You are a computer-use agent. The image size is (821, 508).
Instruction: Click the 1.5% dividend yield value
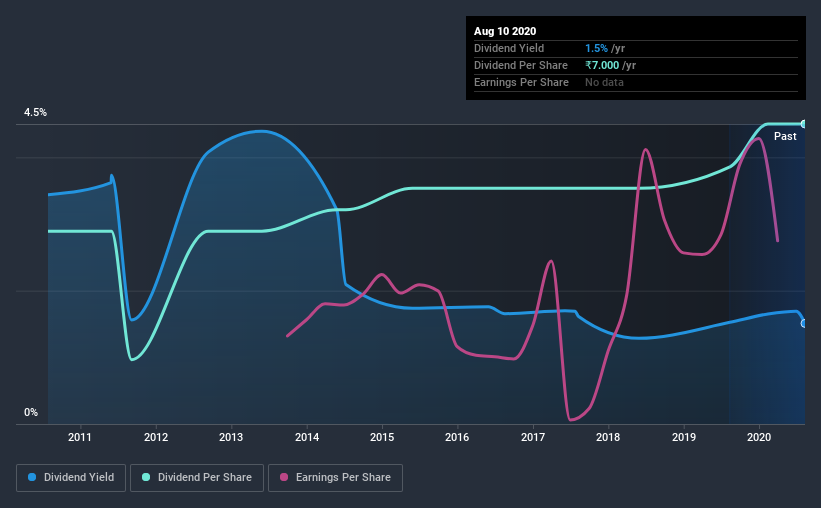596,48
